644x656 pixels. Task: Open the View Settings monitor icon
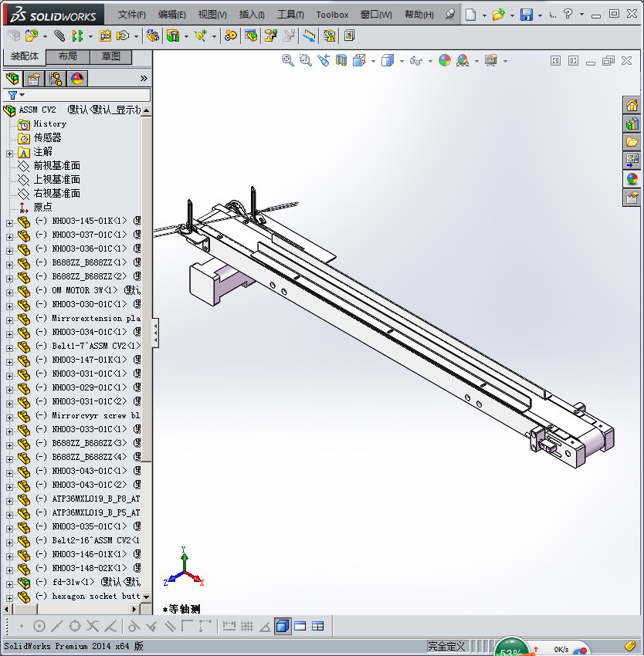coord(491,61)
